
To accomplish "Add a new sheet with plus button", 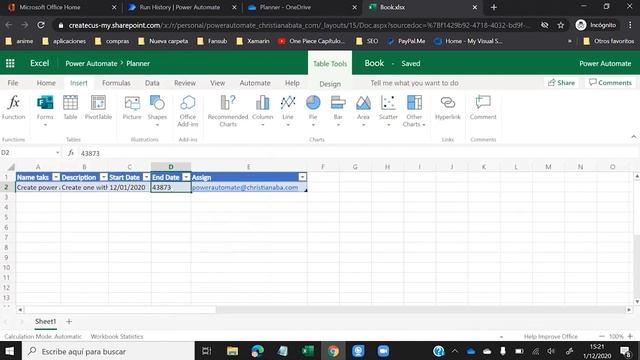I will point(69,322).
